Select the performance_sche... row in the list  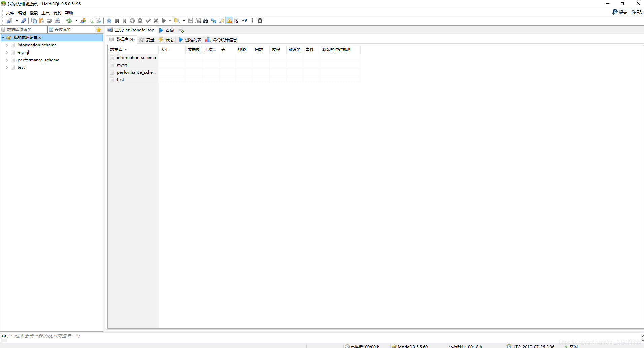pyautogui.click(x=133, y=72)
